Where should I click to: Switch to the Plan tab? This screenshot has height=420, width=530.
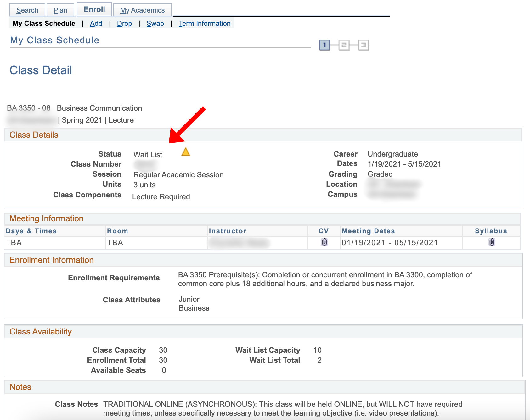tap(60, 10)
